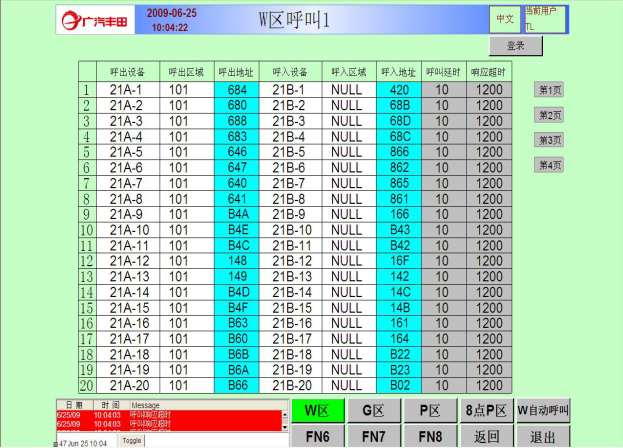Click the FN7 button
The width and height of the screenshot is (623, 448).
click(373, 436)
